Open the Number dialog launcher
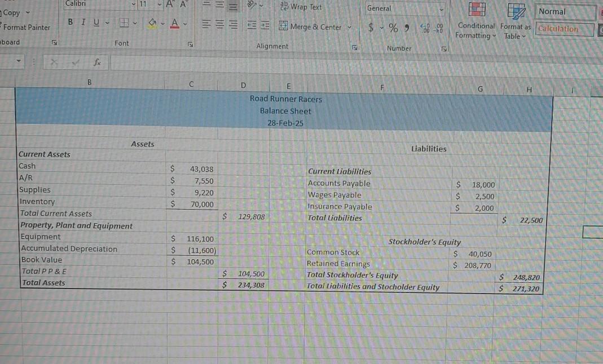The image size is (603, 364). 444,49
